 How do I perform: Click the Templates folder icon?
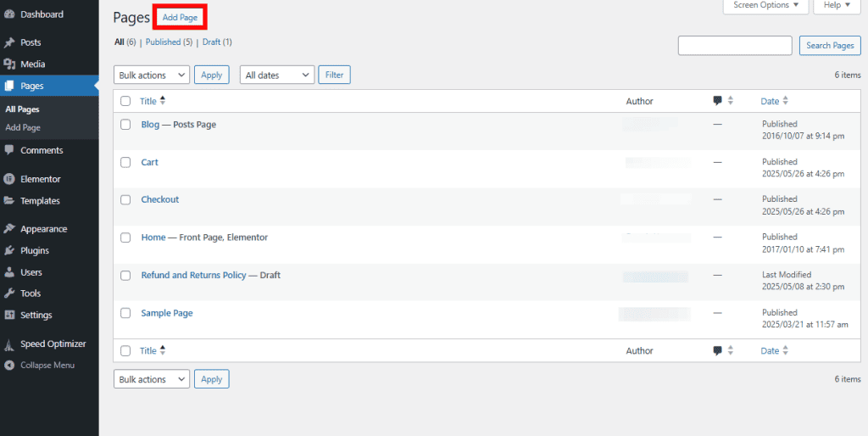coord(8,200)
